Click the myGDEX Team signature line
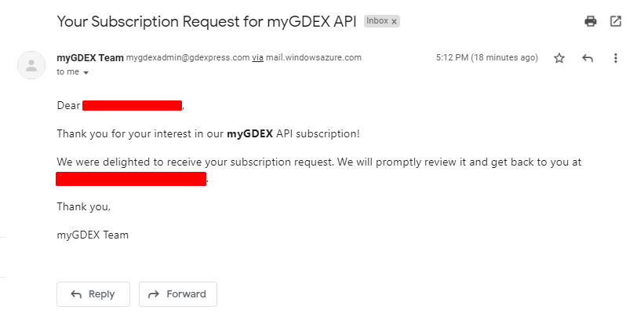The height and width of the screenshot is (317, 644). [x=93, y=235]
